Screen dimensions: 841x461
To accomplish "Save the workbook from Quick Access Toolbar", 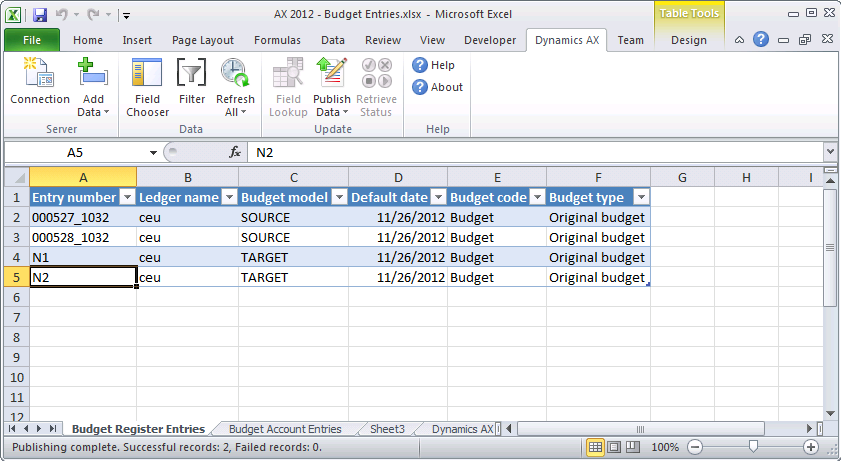I will [x=40, y=15].
